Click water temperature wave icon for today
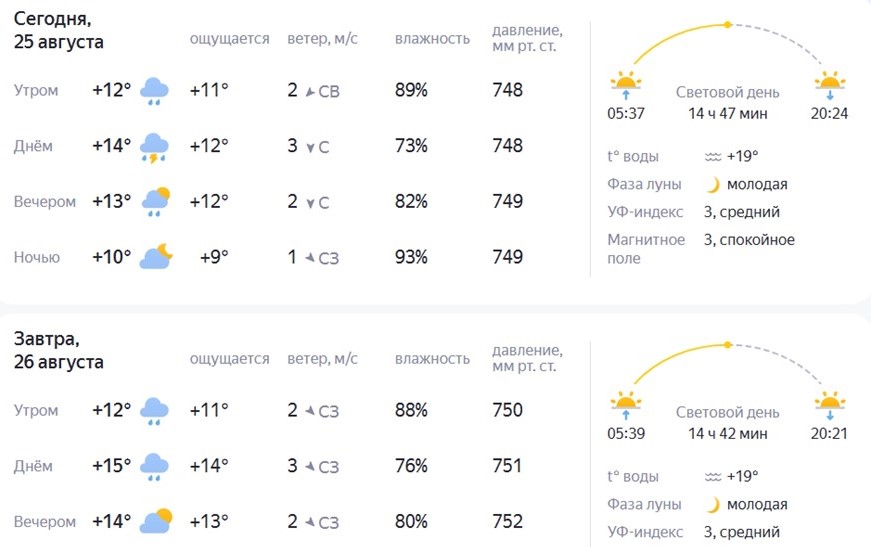Screen dimensions: 871x547 point(713,157)
